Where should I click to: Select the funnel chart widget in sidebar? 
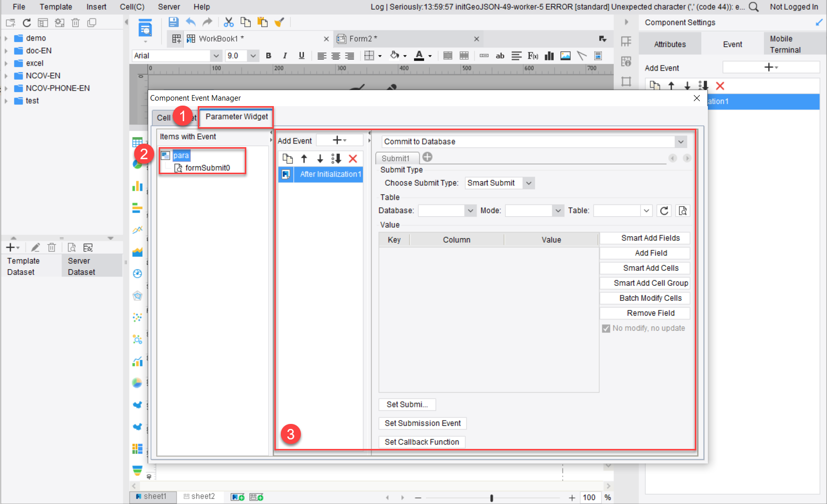(x=137, y=470)
